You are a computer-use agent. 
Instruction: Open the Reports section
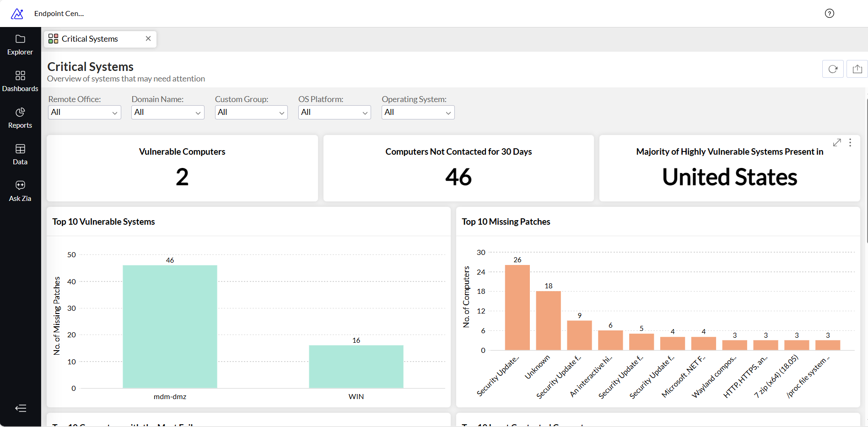point(20,118)
